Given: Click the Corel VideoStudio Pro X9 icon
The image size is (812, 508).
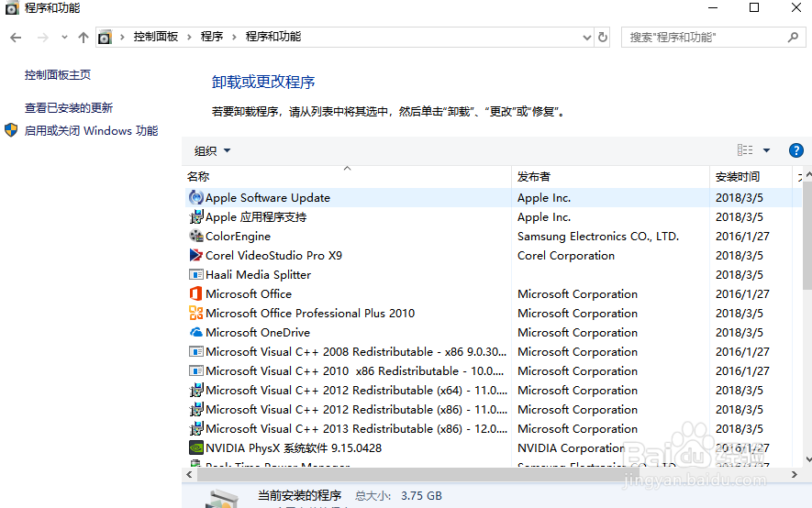Looking at the screenshot, I should (x=195, y=255).
